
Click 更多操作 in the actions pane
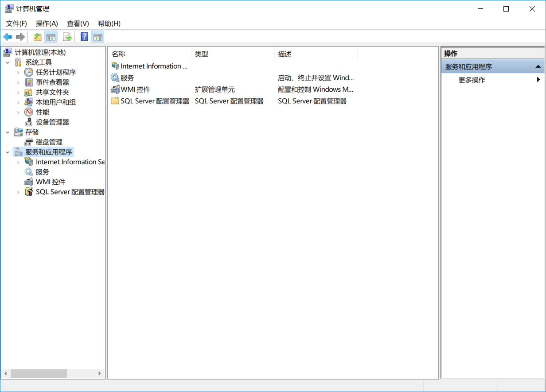click(472, 80)
